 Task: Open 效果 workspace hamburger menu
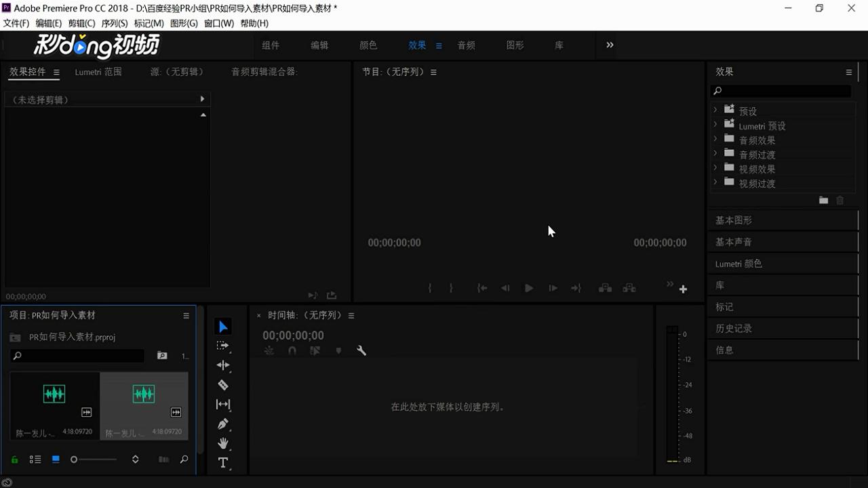click(439, 45)
